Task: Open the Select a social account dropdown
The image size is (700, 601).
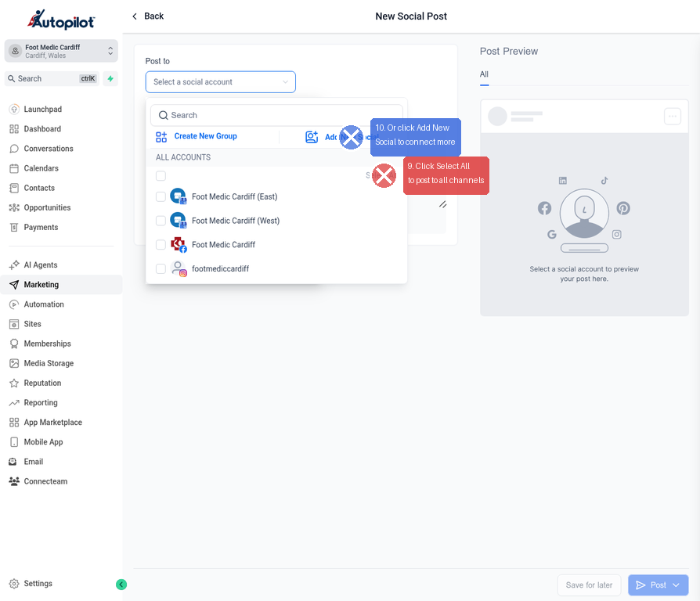Action: (x=221, y=82)
